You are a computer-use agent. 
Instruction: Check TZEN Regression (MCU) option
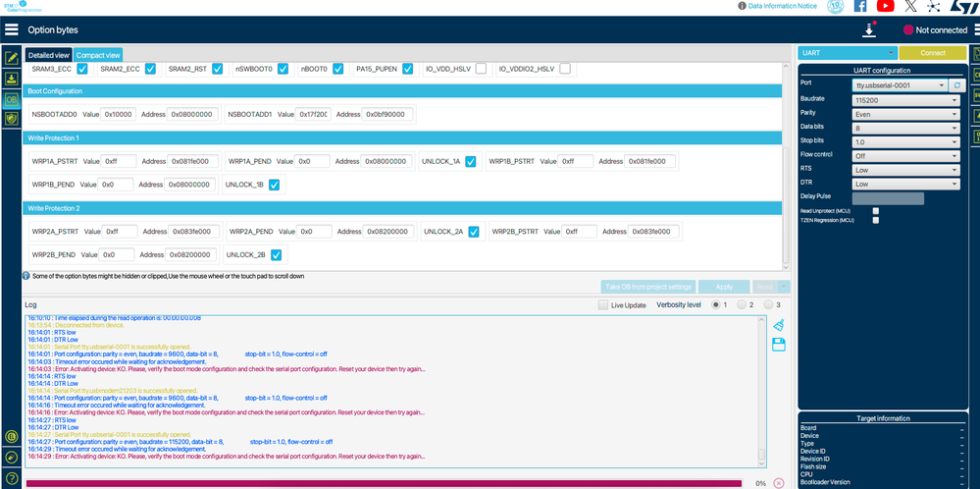[876, 220]
